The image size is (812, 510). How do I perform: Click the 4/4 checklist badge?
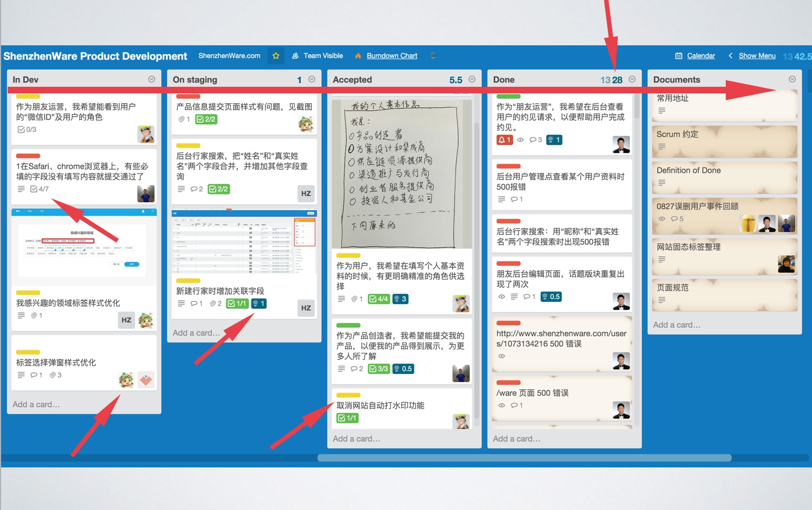pos(379,299)
